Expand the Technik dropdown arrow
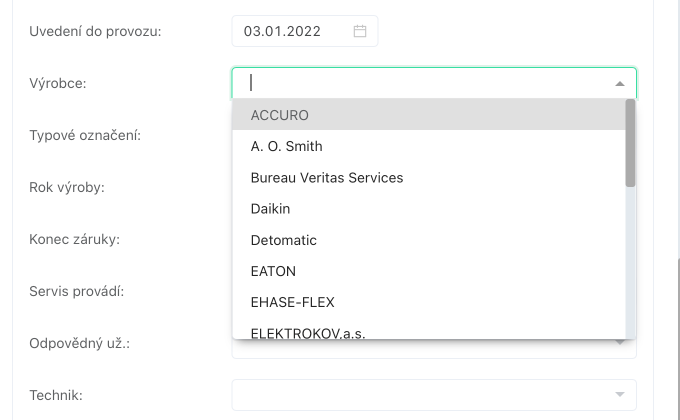The height and width of the screenshot is (420, 680). (619, 395)
